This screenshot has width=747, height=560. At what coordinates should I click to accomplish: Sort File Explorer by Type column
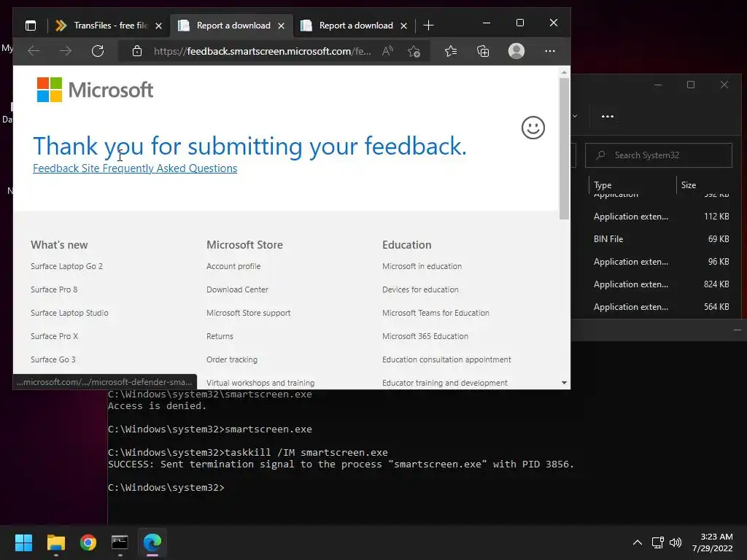point(602,185)
